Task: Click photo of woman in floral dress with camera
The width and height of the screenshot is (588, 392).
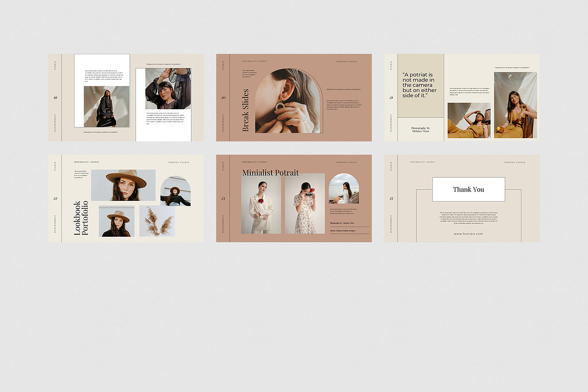Action: click(x=305, y=203)
